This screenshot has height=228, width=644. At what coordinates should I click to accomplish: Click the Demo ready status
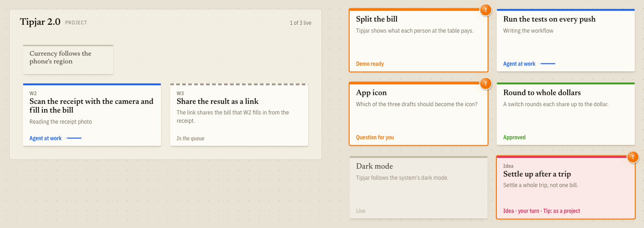[370, 64]
